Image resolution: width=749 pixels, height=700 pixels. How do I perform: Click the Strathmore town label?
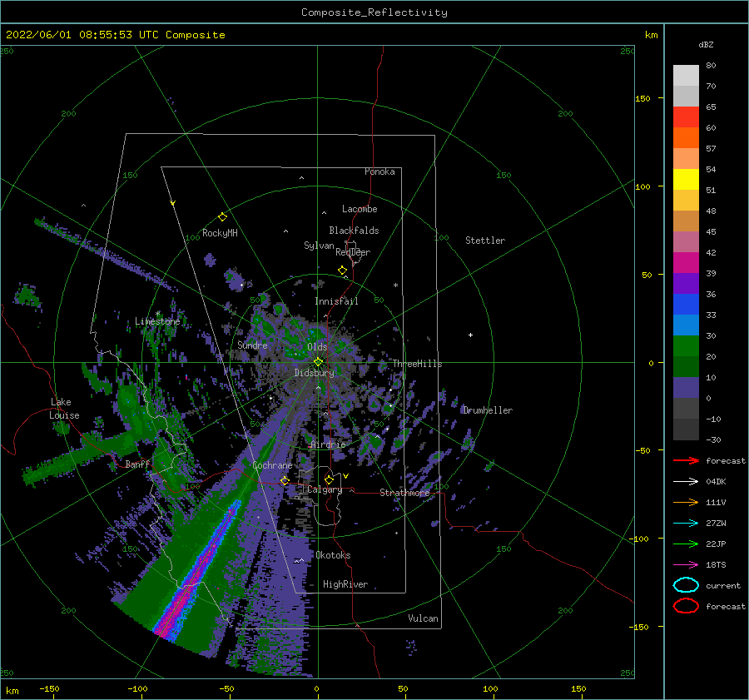(x=404, y=493)
